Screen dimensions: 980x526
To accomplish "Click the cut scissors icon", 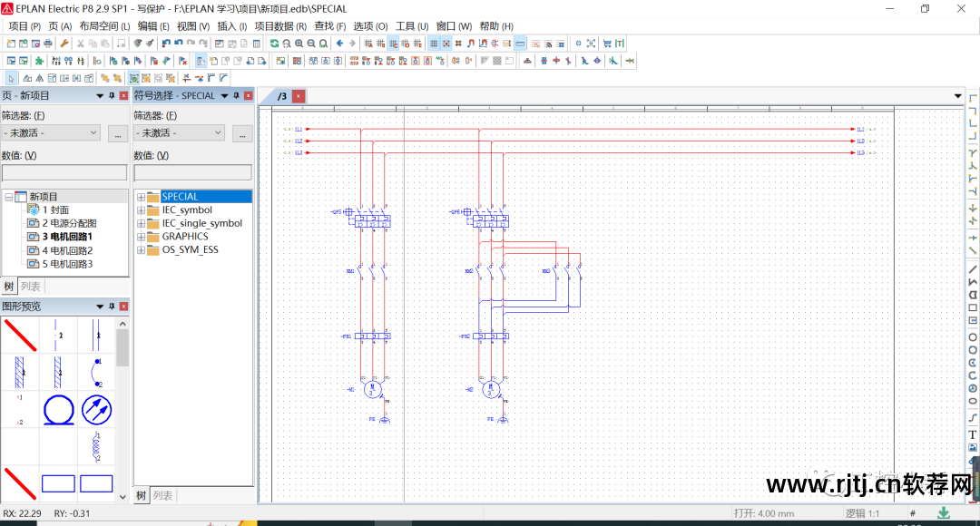I will [81, 44].
